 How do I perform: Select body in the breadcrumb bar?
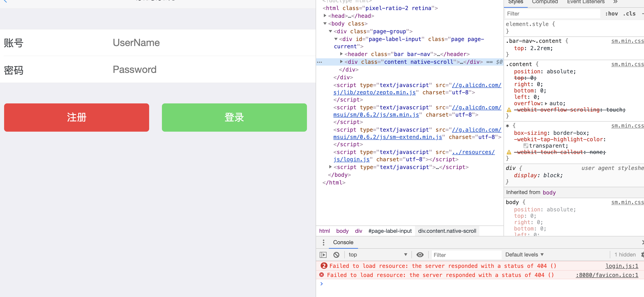(x=342, y=231)
